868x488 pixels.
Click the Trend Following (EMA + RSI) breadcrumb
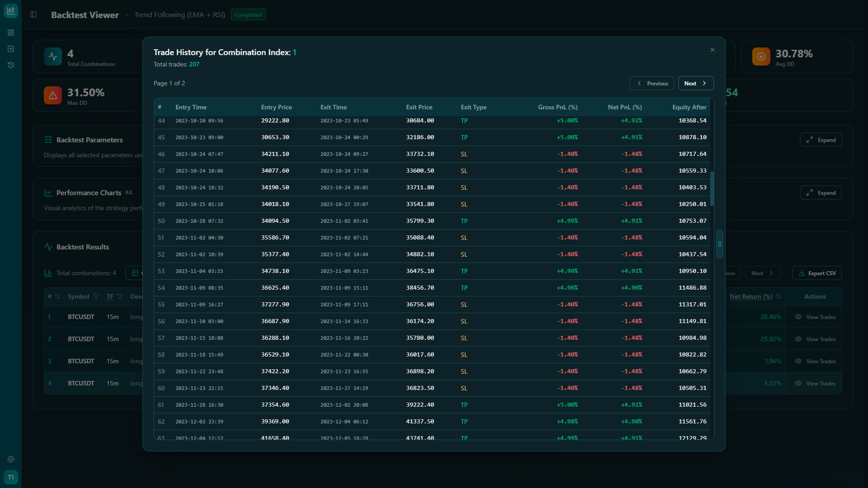179,15
